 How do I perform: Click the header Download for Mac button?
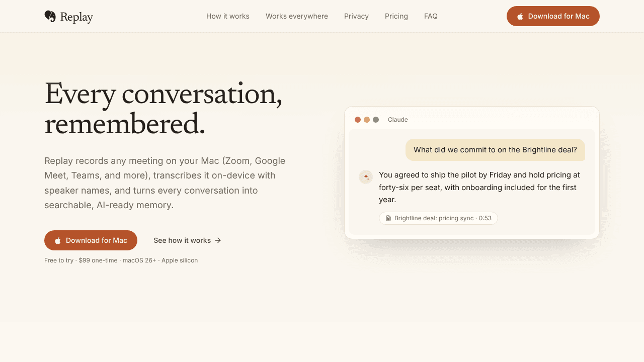tap(553, 16)
